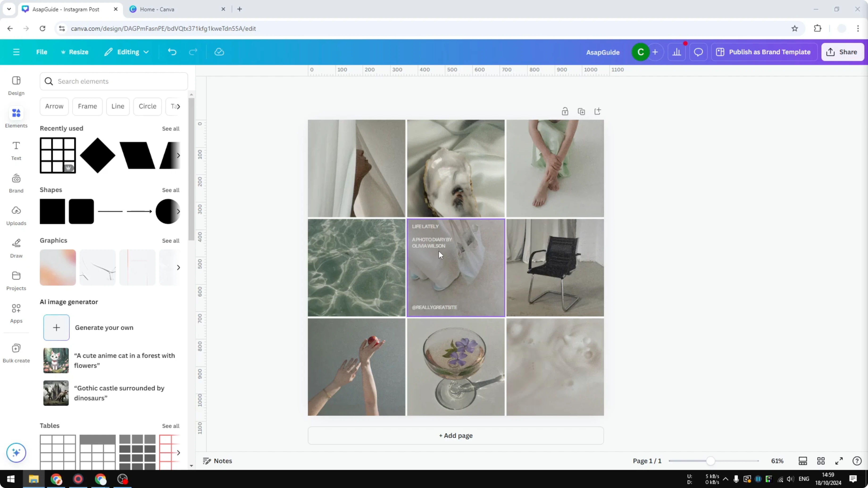
Task: Lock the current page
Action: 565,111
